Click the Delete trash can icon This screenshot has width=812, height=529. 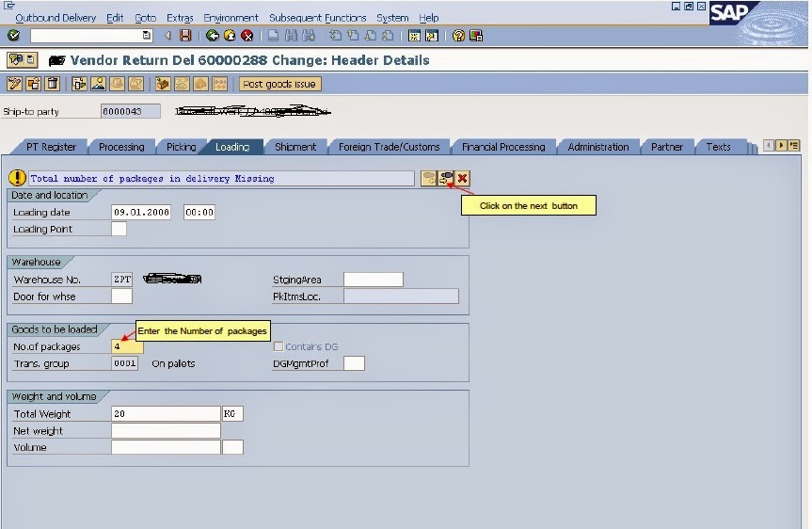[53, 84]
